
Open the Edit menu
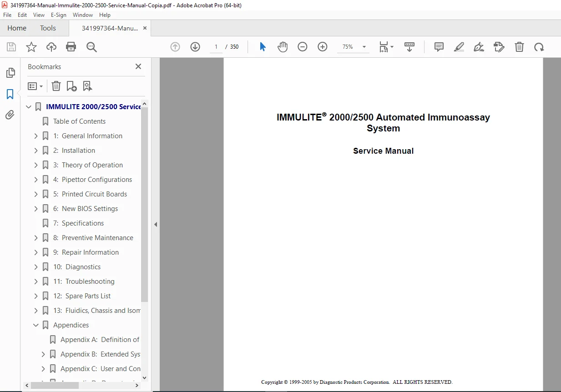point(22,15)
